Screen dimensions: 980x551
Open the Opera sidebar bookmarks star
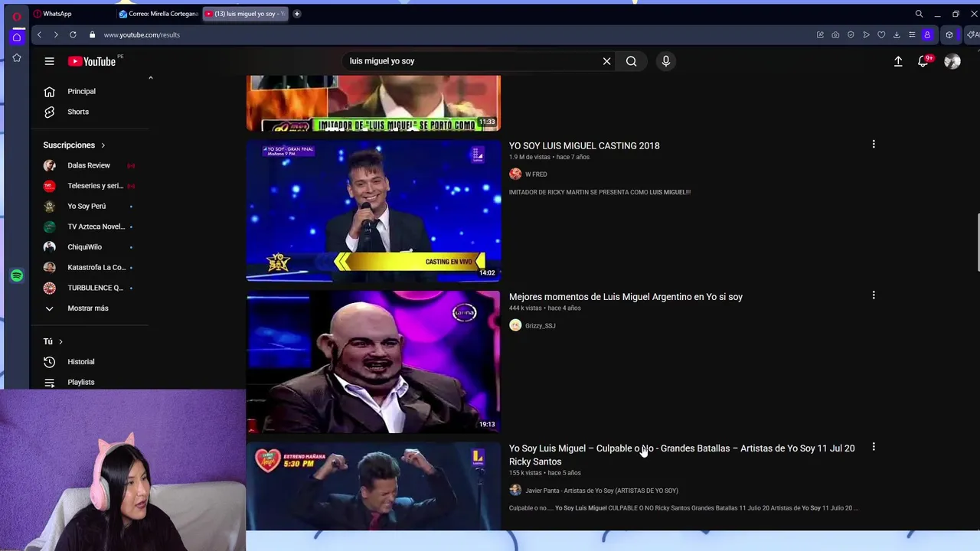16,57
